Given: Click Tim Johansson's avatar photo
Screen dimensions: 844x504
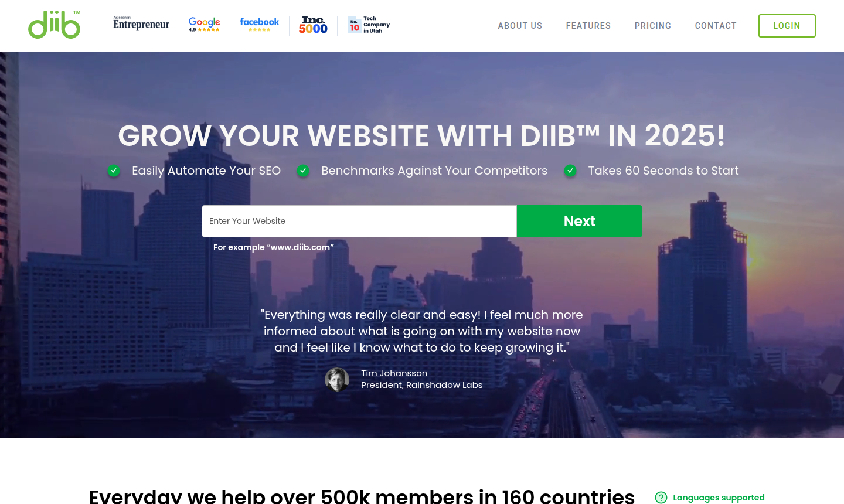Looking at the screenshot, I should tap(337, 380).
